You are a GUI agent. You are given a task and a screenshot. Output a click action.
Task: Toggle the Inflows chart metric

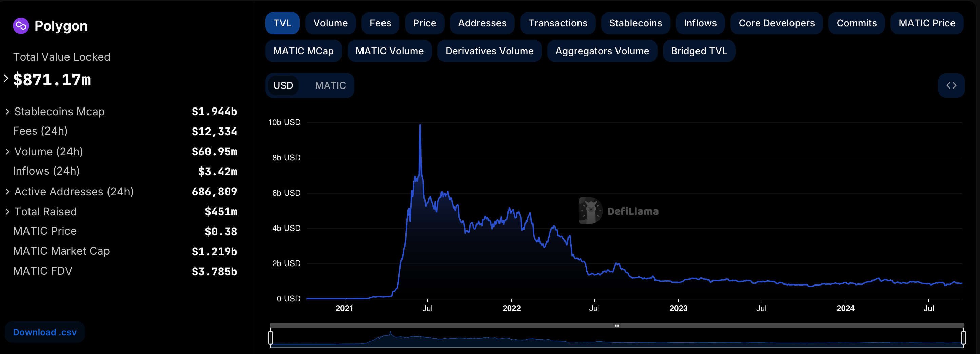(700, 23)
